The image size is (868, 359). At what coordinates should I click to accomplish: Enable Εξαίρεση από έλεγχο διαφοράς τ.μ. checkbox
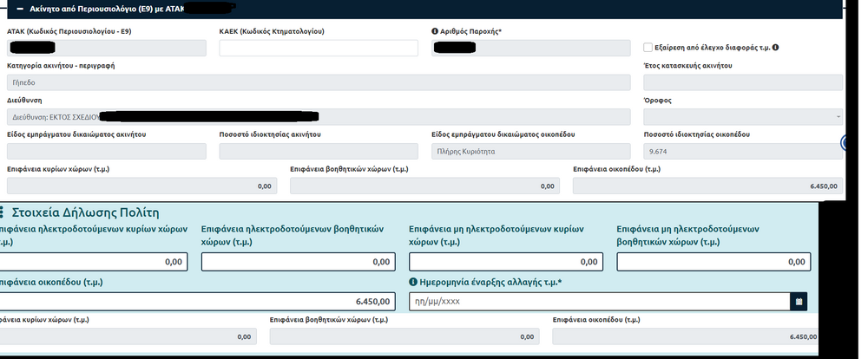click(x=648, y=47)
